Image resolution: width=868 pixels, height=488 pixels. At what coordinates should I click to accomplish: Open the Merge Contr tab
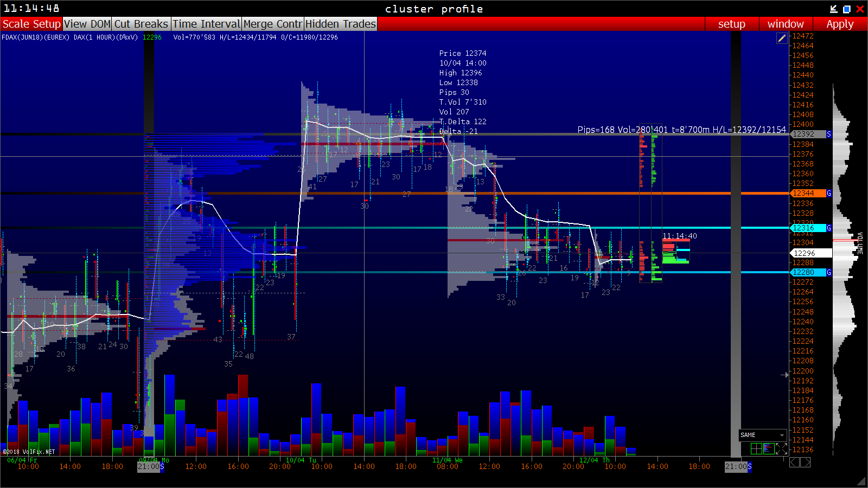pyautogui.click(x=273, y=24)
